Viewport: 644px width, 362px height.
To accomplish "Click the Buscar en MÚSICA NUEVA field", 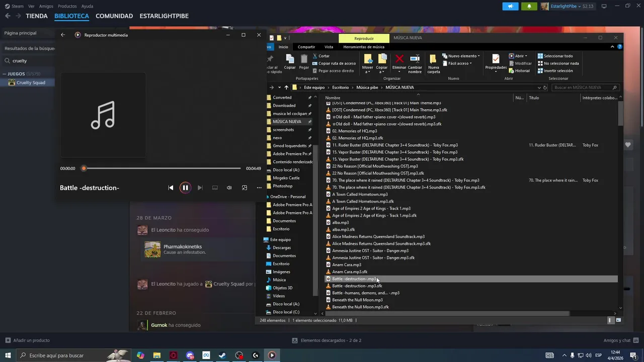I will coord(586,87).
